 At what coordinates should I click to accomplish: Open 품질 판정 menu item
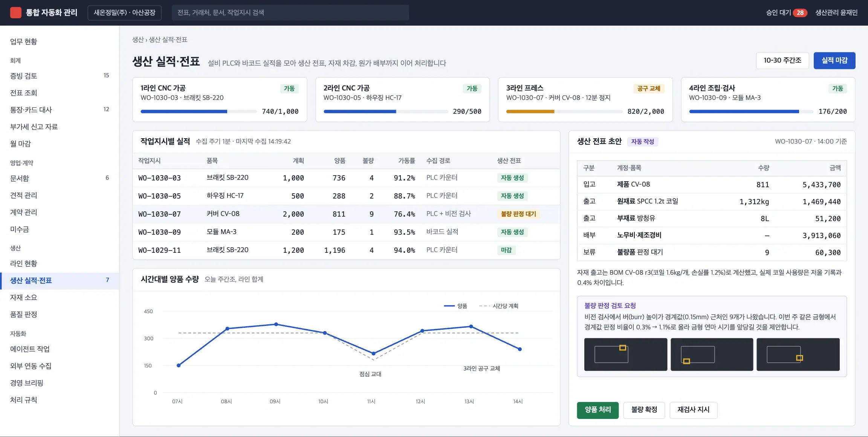[x=60, y=314]
